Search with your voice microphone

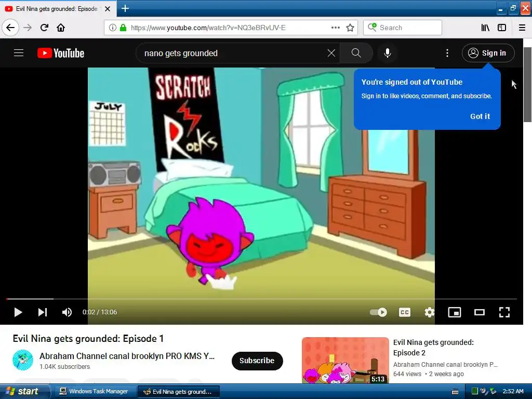(x=388, y=53)
